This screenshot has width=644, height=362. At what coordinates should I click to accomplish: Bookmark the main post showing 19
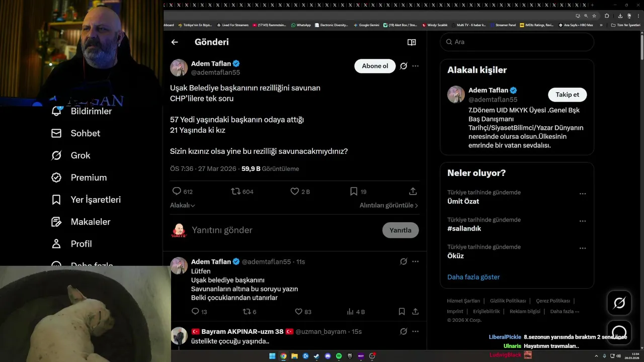358,192
